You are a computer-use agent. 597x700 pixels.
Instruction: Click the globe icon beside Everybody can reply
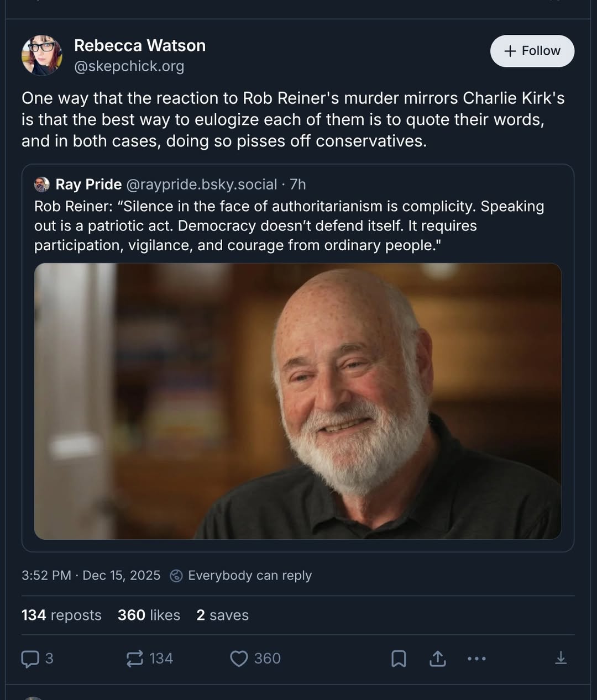[175, 576]
